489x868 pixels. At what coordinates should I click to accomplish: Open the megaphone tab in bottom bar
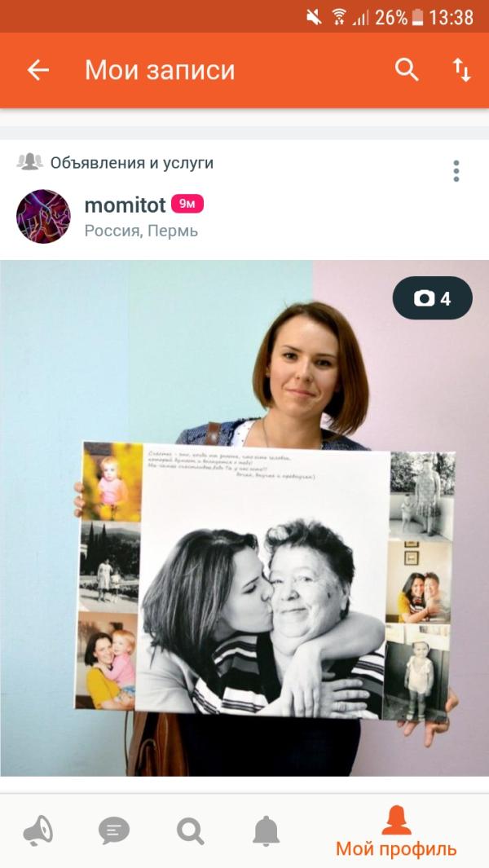[38, 831]
